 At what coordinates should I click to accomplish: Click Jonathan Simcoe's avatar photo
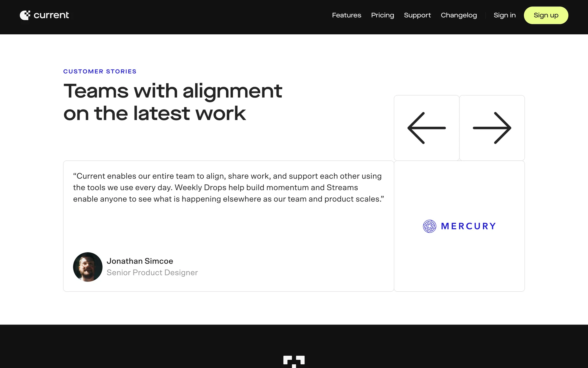[88, 267]
